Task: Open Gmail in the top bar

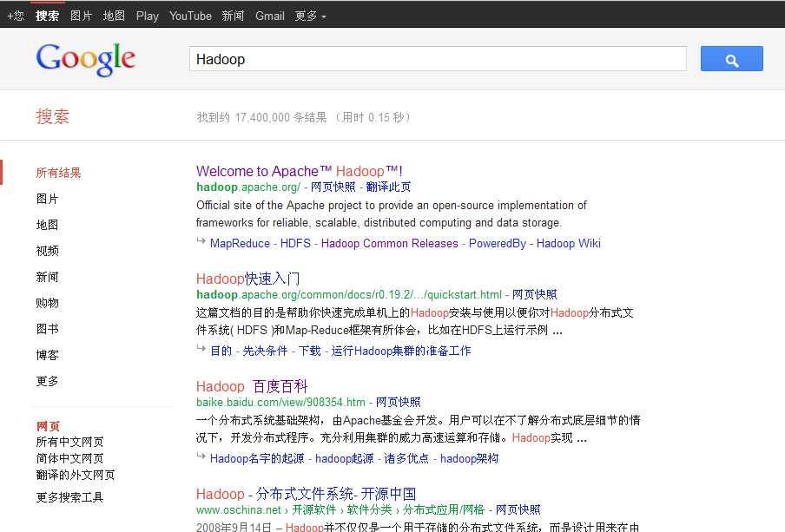Action: click(x=270, y=16)
